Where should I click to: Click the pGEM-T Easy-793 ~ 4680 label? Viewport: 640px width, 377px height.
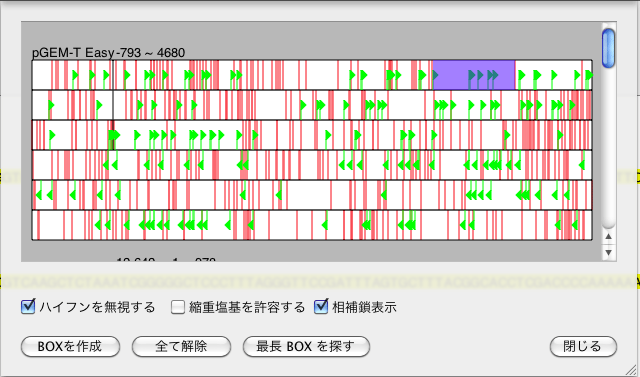[108, 53]
